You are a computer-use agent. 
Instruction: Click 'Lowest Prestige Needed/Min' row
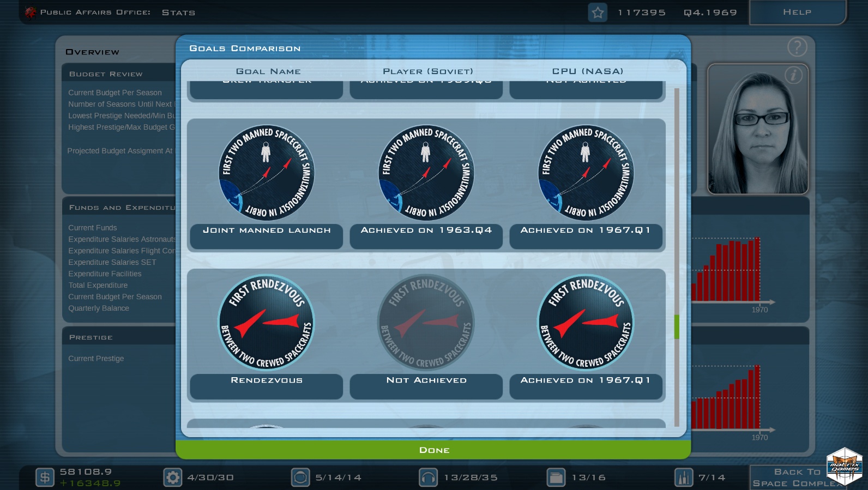tap(122, 116)
